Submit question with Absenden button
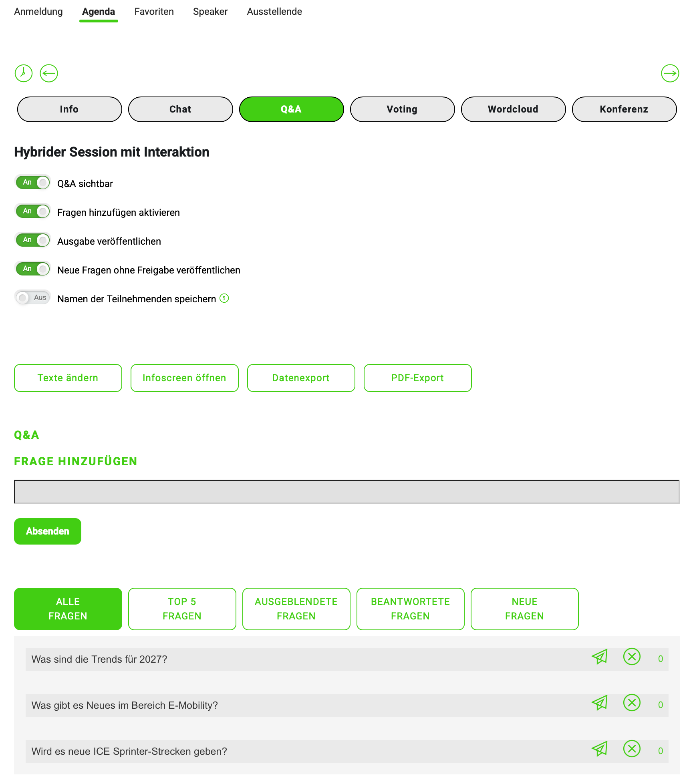Screen dimensions: 693x784 click(48, 531)
